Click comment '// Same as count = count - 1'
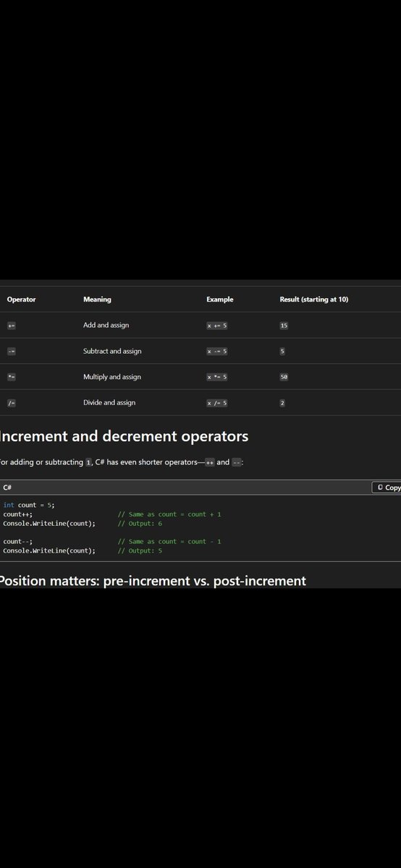This screenshot has height=868, width=401. point(169,541)
